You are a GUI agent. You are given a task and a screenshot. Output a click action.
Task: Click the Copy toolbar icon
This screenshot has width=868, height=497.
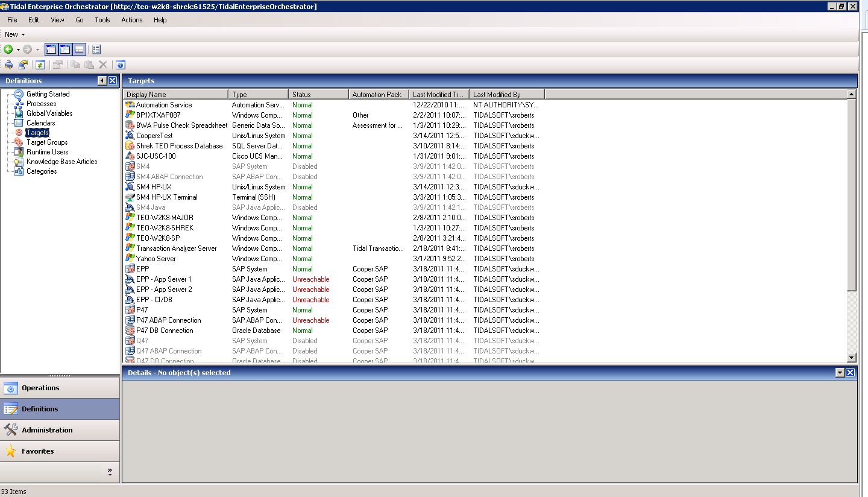(x=75, y=65)
